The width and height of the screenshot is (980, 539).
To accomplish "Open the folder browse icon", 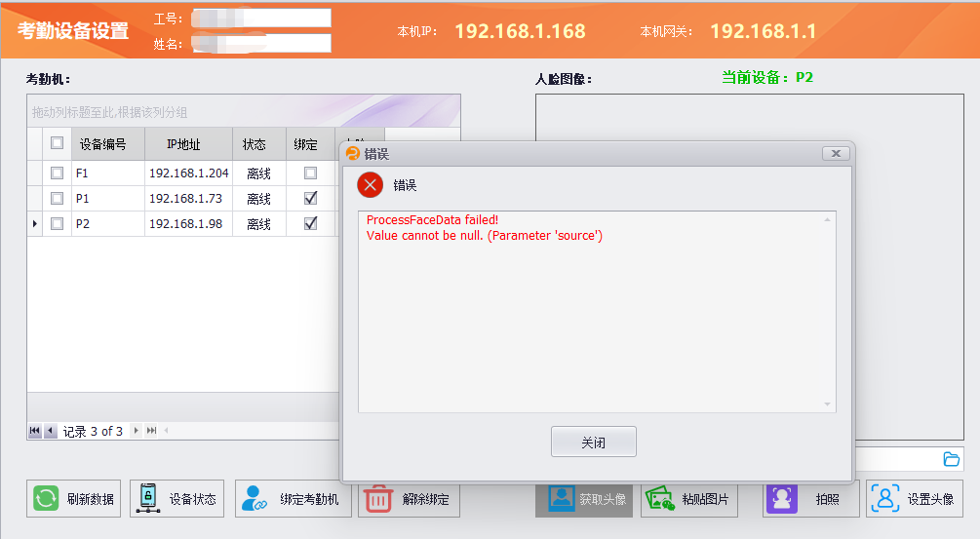I will click(952, 459).
